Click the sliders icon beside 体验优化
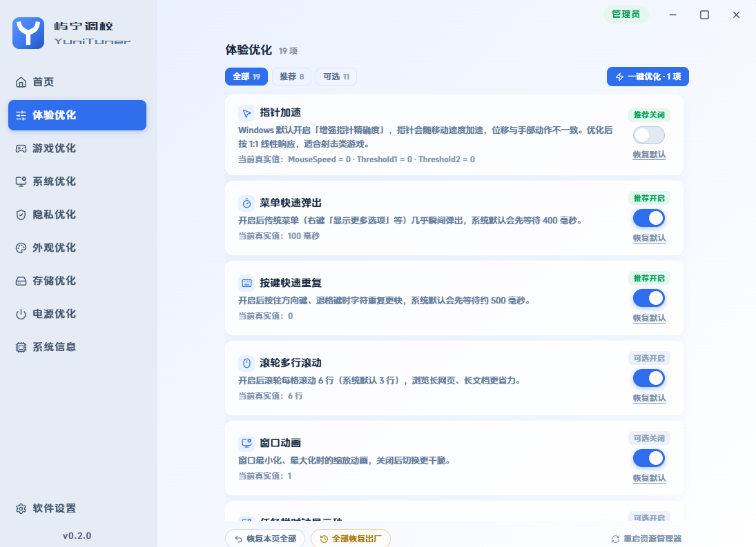Screen dimensions: 756x547 tap(21, 116)
